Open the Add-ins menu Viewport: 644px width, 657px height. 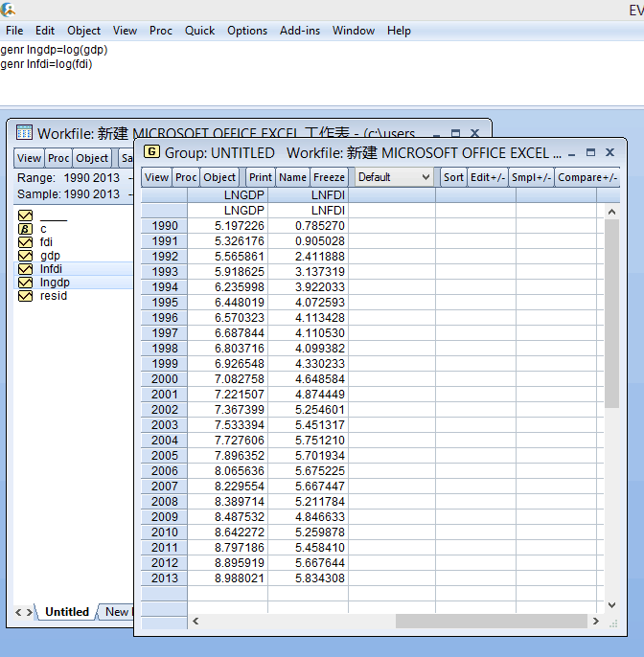click(300, 31)
